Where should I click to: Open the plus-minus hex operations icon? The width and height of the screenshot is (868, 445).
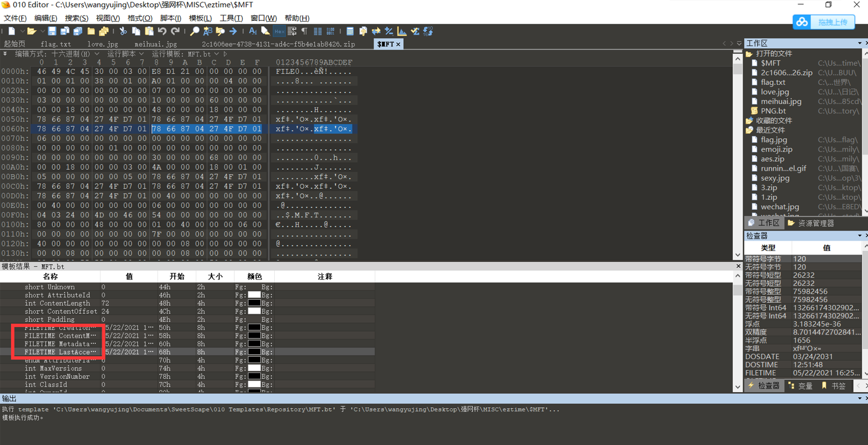pyautogui.click(x=389, y=31)
